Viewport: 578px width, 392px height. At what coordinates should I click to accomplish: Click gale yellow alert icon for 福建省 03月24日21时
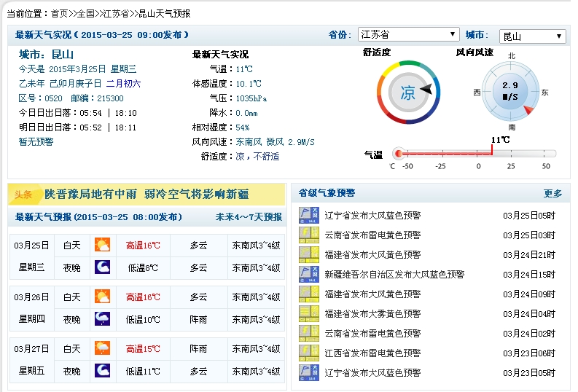309,254
